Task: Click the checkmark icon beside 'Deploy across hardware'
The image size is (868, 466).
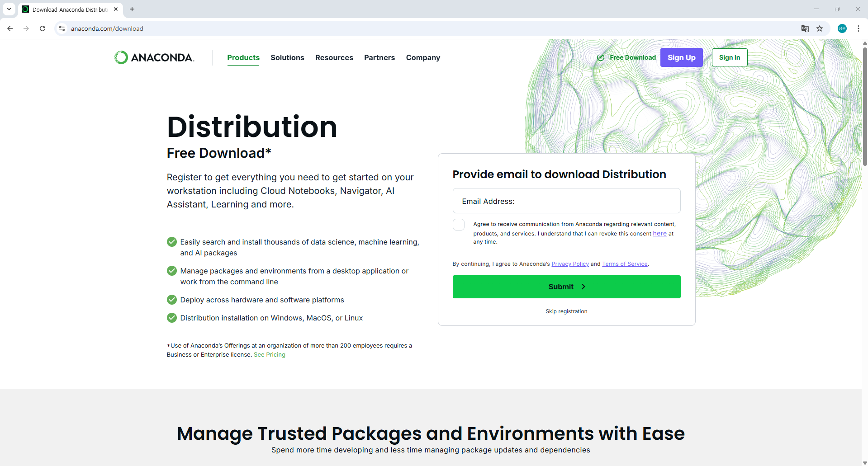Action: click(x=172, y=300)
